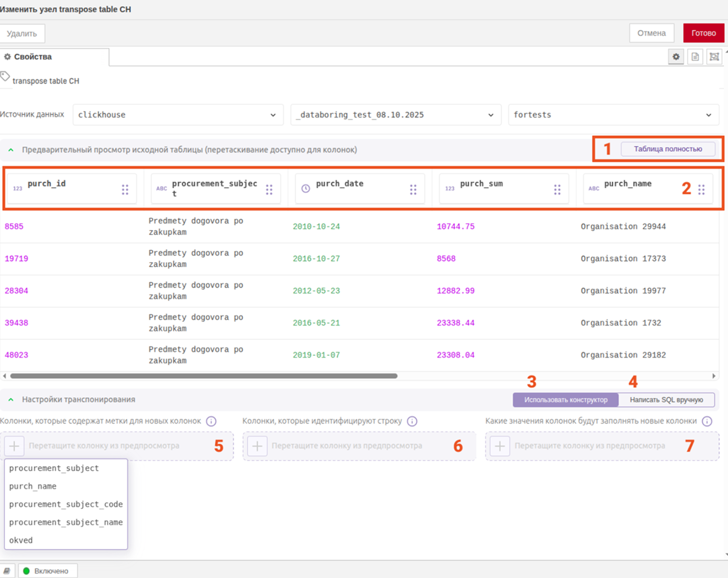Choose 'procurement_subject_code' from the column list

click(66, 504)
